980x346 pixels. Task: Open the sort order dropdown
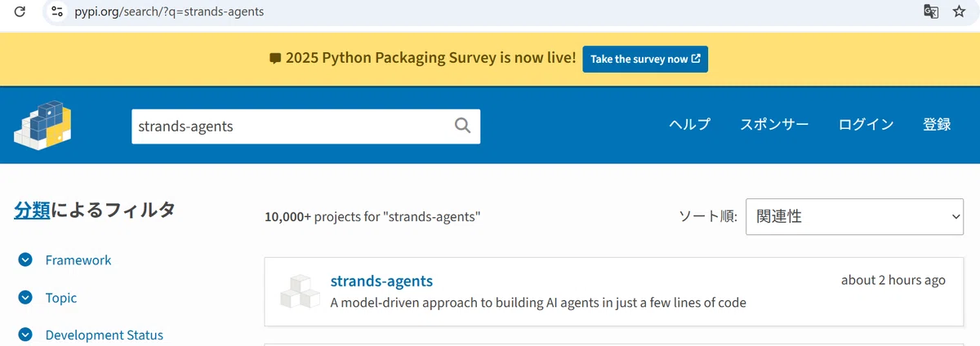[x=854, y=216]
